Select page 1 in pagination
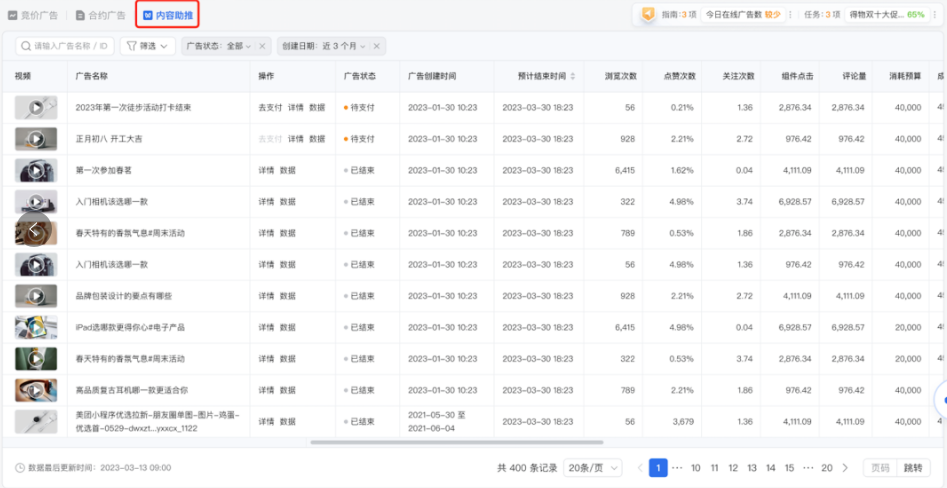 [x=658, y=467]
